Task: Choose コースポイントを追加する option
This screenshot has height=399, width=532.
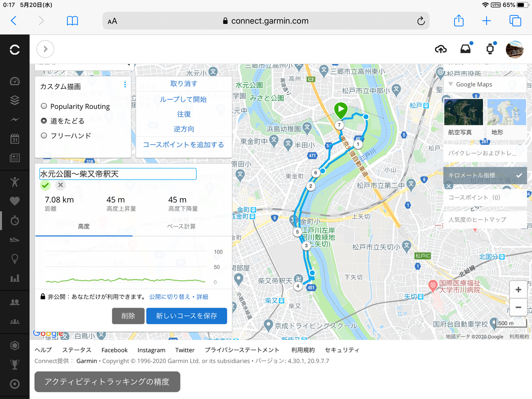Action: 184,145
